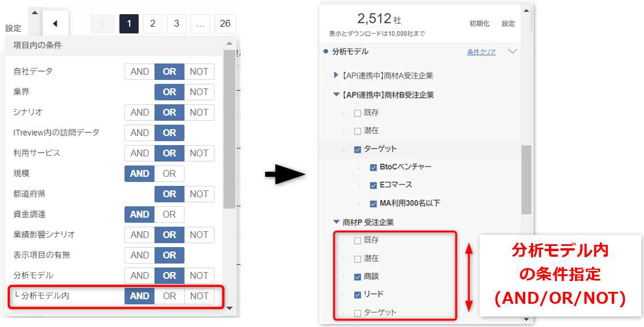644x327 pixels.
Task: Uncheck the Eコマース checkbox
Action: [x=373, y=185]
